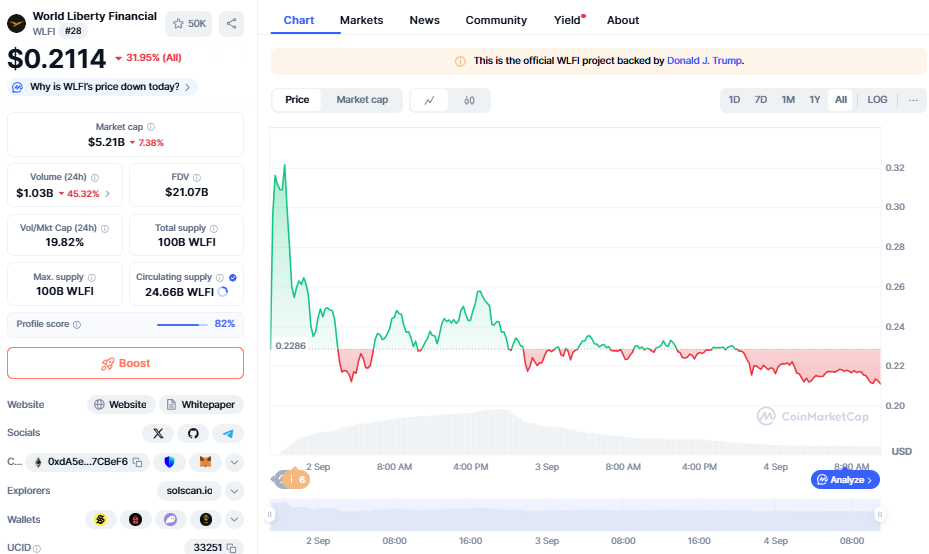This screenshot has height=554, width=929.
Task: Open the Whitepaper link
Action: pos(201,405)
